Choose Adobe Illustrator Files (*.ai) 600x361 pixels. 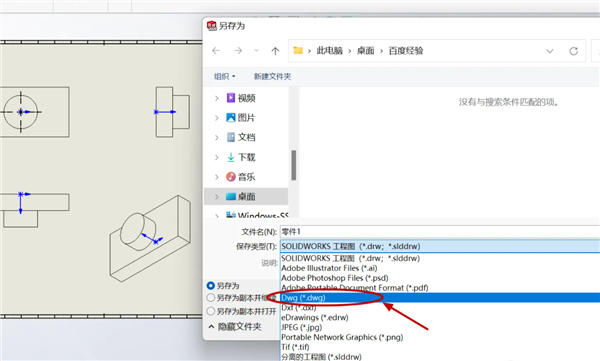pos(440,268)
